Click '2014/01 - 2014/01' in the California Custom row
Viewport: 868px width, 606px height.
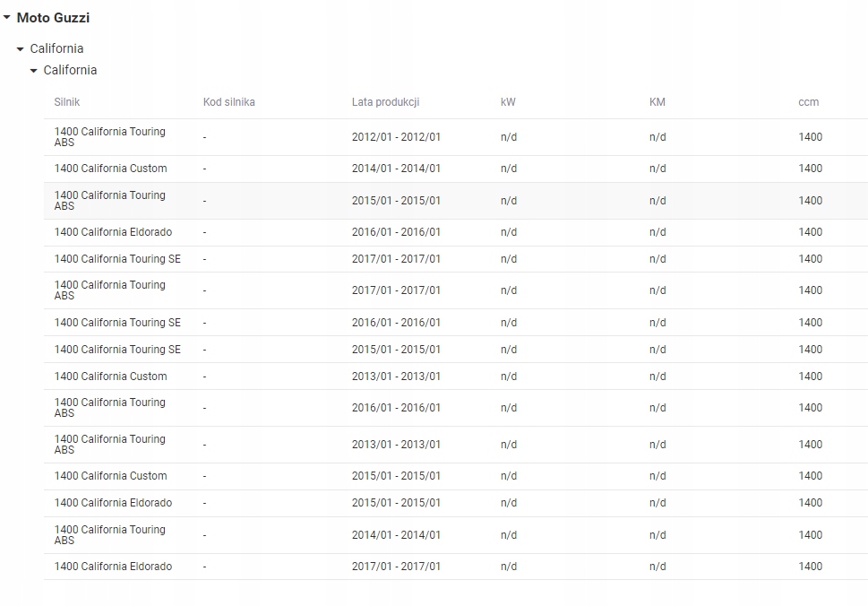[x=396, y=169]
